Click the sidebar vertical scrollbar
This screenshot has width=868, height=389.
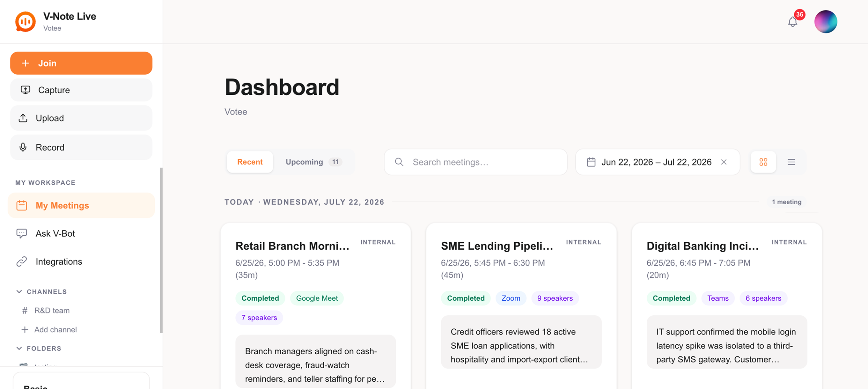[x=161, y=250]
